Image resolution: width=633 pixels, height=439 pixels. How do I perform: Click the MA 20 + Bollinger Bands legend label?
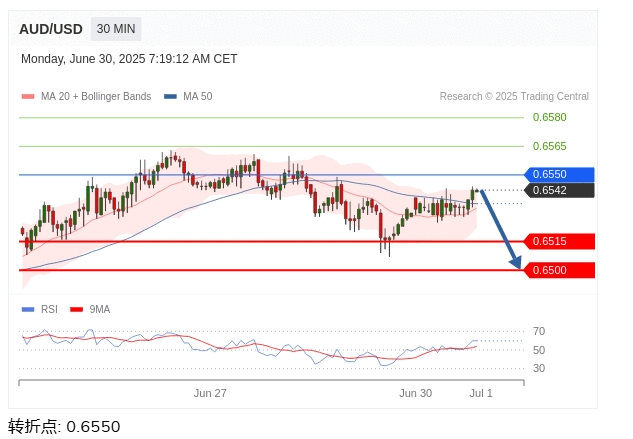coord(96,97)
